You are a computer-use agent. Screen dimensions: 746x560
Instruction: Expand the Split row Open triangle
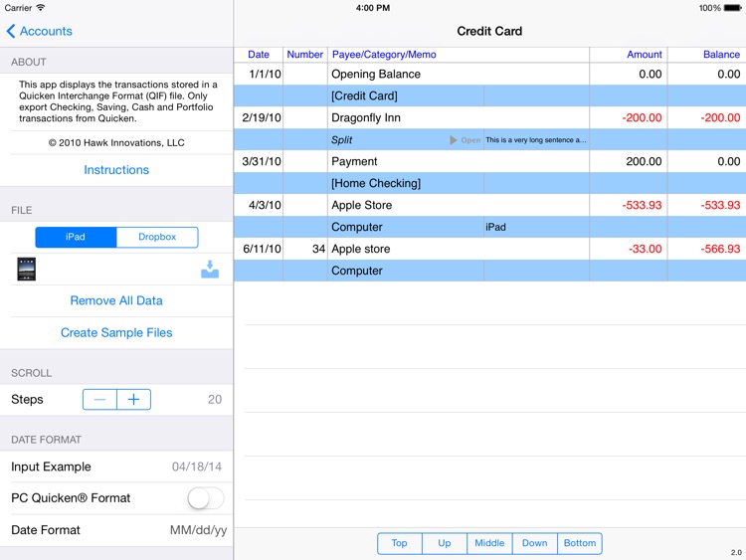454,140
